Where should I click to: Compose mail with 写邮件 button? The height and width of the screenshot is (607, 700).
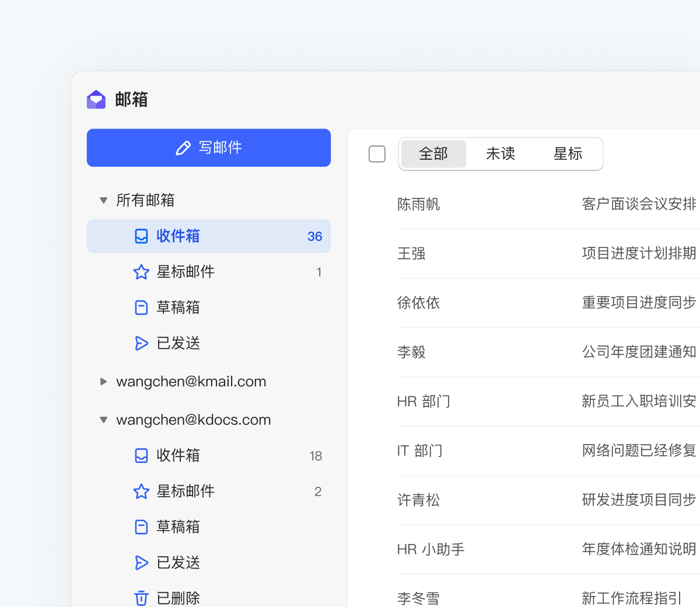tap(209, 148)
